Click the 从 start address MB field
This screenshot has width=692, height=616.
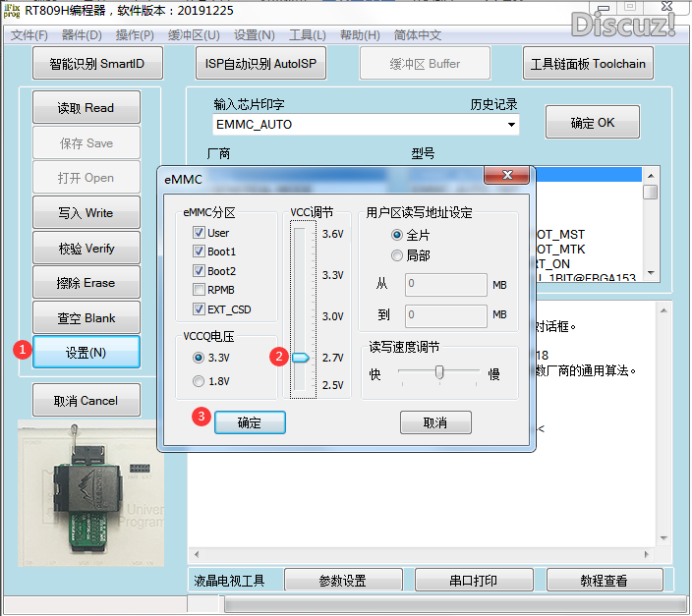click(445, 285)
